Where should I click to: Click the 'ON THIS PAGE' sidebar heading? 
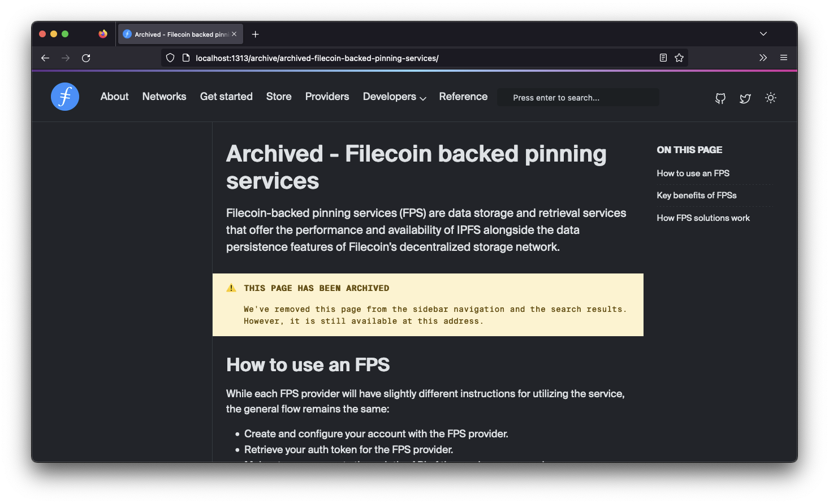[689, 150]
